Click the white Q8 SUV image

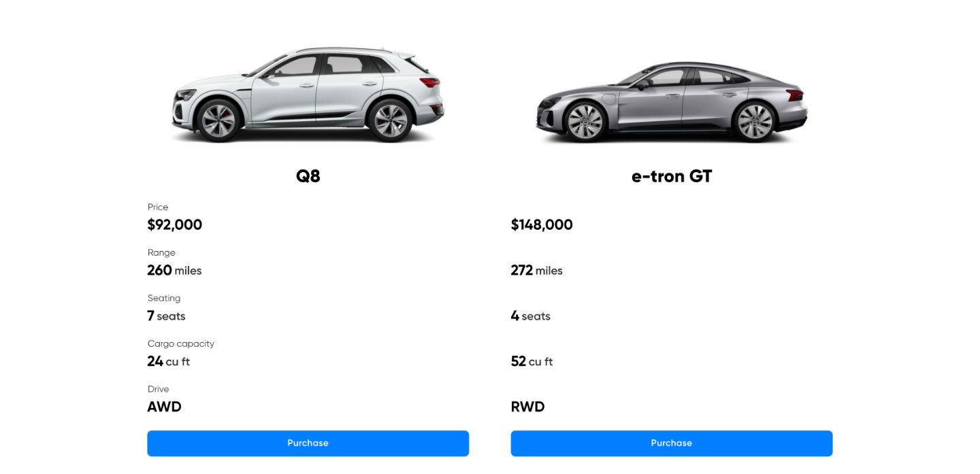click(x=308, y=95)
